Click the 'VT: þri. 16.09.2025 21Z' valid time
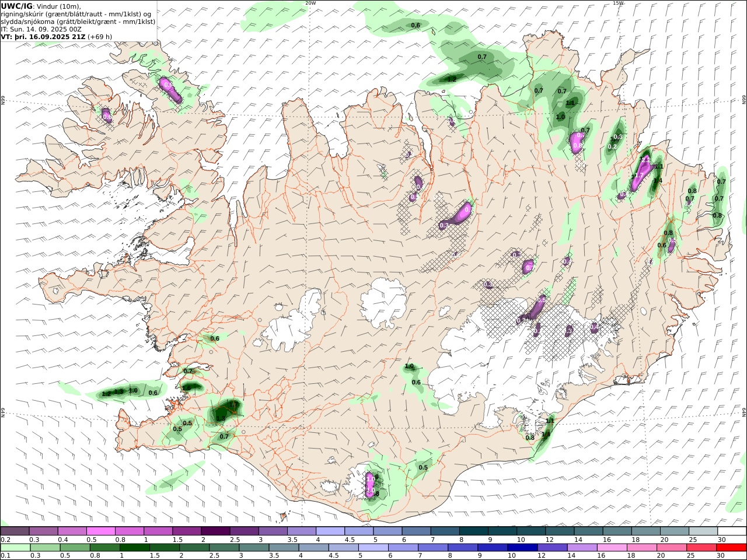The height and width of the screenshot is (560, 747). tap(44, 36)
